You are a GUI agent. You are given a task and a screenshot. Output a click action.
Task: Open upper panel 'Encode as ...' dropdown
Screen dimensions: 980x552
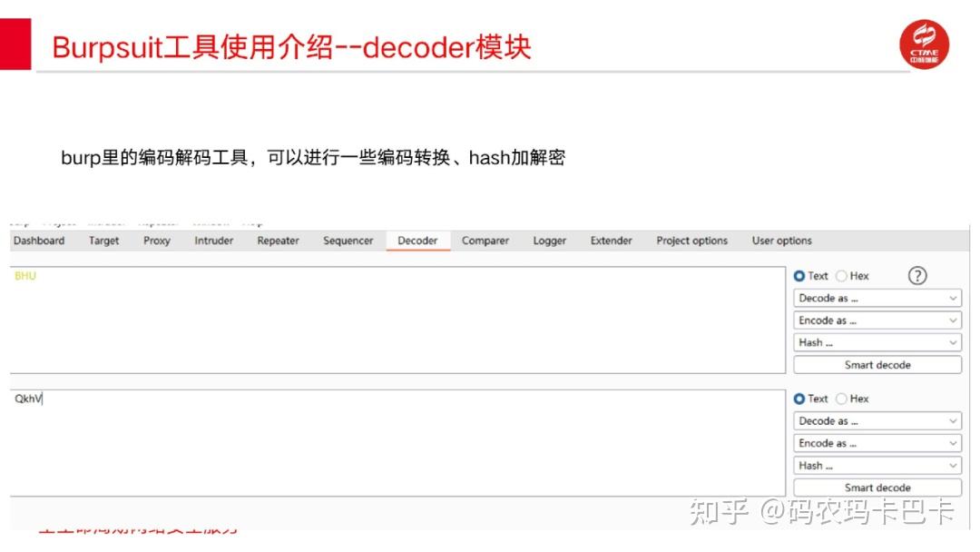pos(877,320)
